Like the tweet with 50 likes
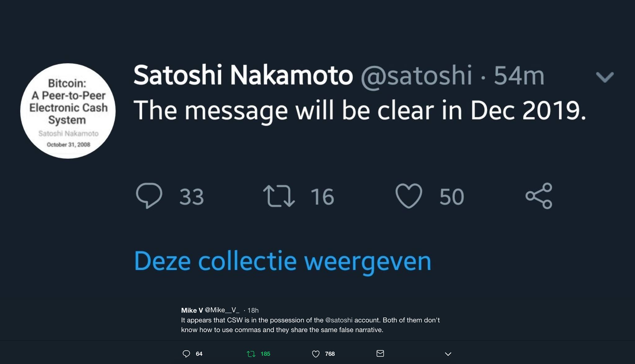The height and width of the screenshot is (364, 635). [409, 196]
